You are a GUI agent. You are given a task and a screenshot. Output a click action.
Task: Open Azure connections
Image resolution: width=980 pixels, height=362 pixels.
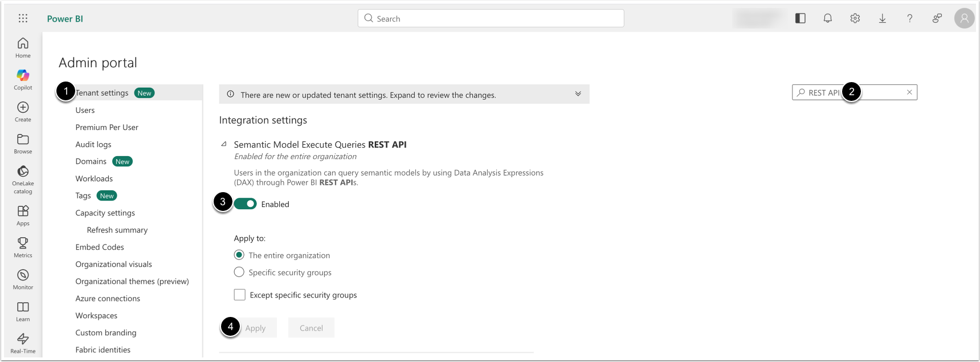point(108,298)
